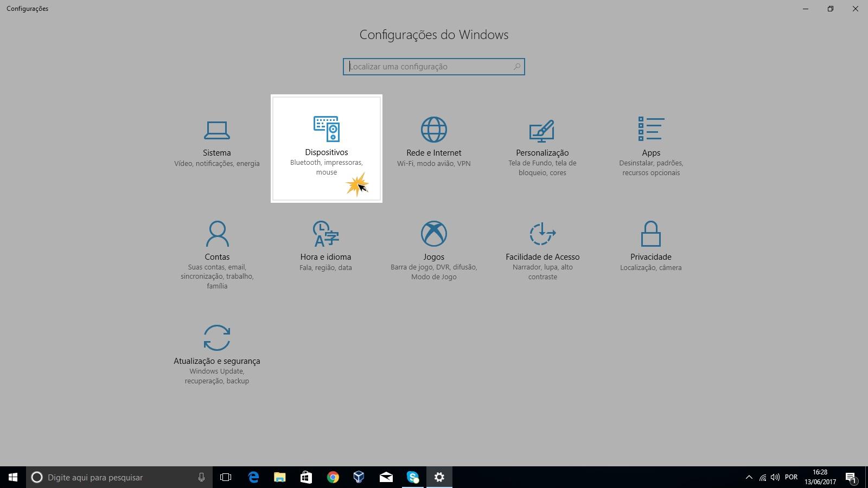Open the Rede e Internet globe icon

434,130
